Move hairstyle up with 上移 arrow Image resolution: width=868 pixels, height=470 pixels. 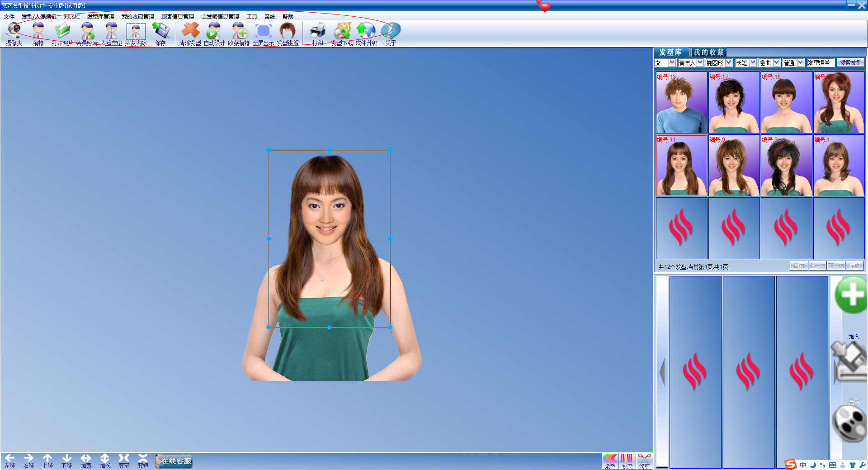click(x=47, y=461)
